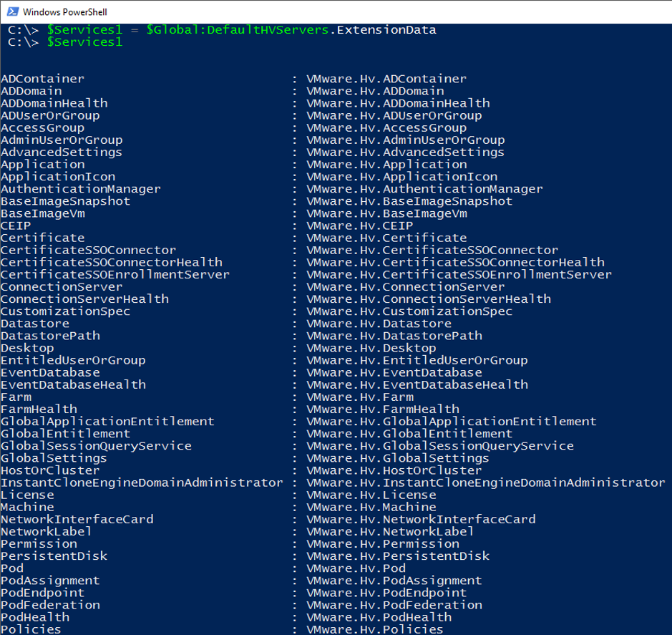Image resolution: width=672 pixels, height=635 pixels.
Task: Click the 'Datastore' property name
Action: 35,324
